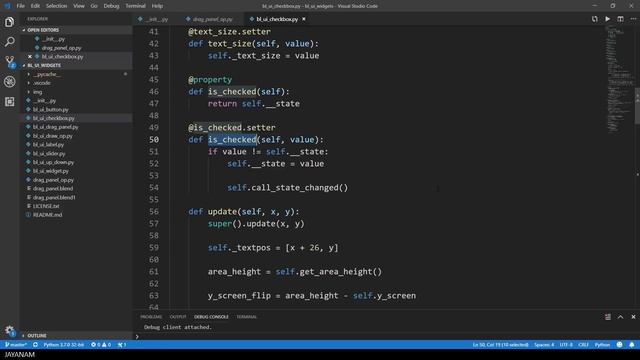The width and height of the screenshot is (640, 360).
Task: Click the Open Changes icon in editor toolbar
Action: [x=595, y=19]
